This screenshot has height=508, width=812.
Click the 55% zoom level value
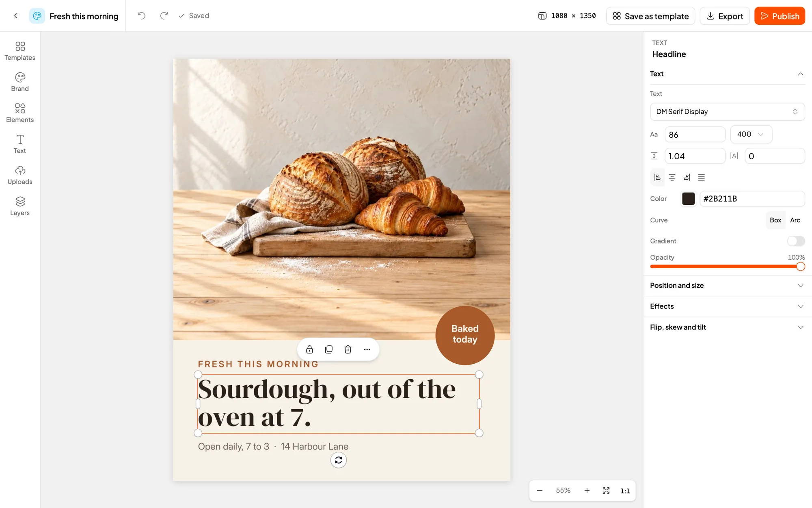(563, 491)
